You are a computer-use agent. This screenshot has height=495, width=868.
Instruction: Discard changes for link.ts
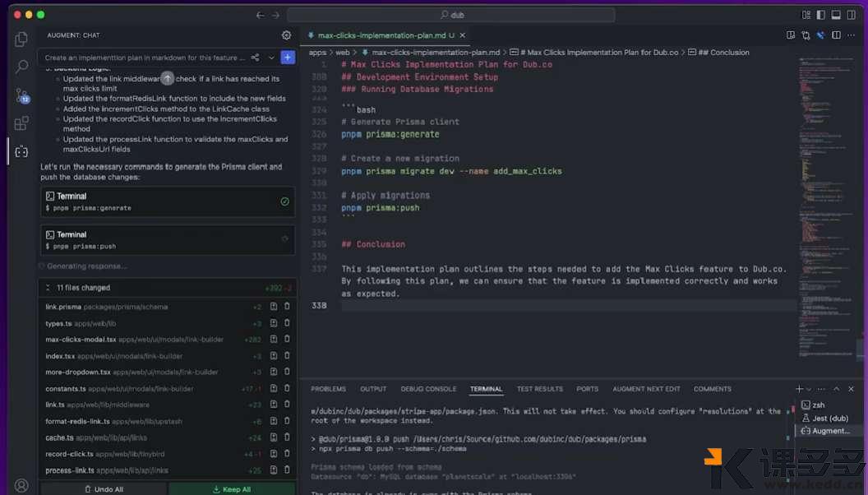click(x=287, y=405)
